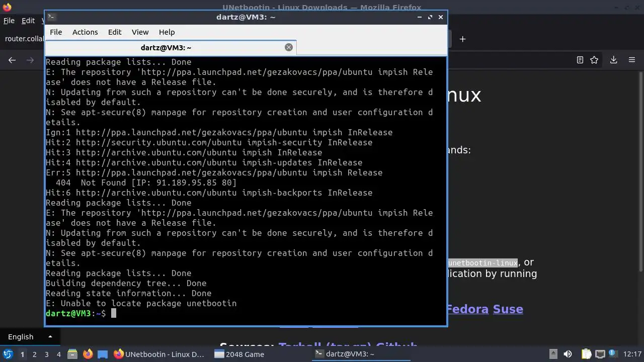
Task: Open the application launcher menu icon
Action: [x=8, y=354]
